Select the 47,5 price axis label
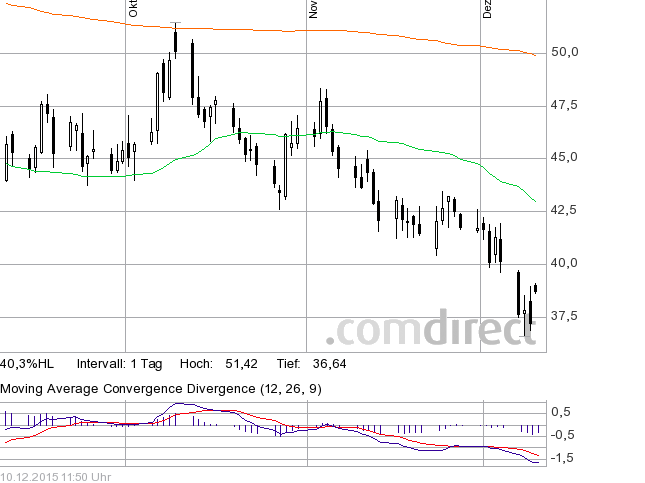Viewport: 645px width, 483px height. pos(567,105)
